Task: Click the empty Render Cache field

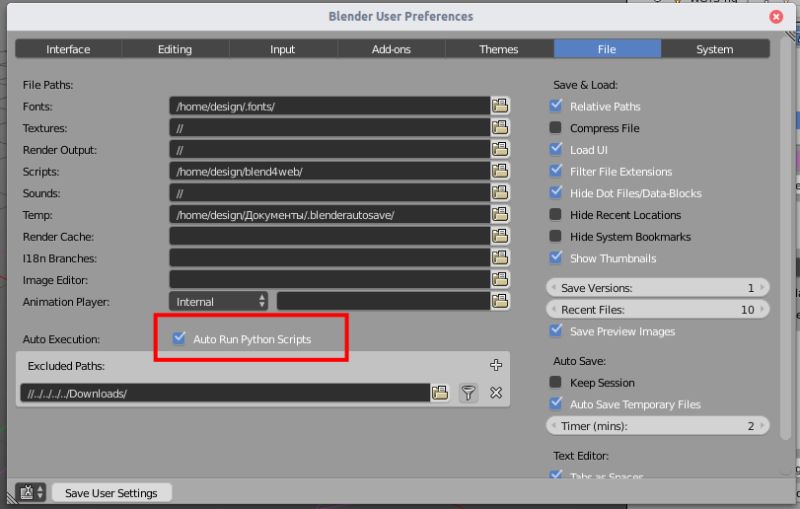Action: click(x=330, y=236)
